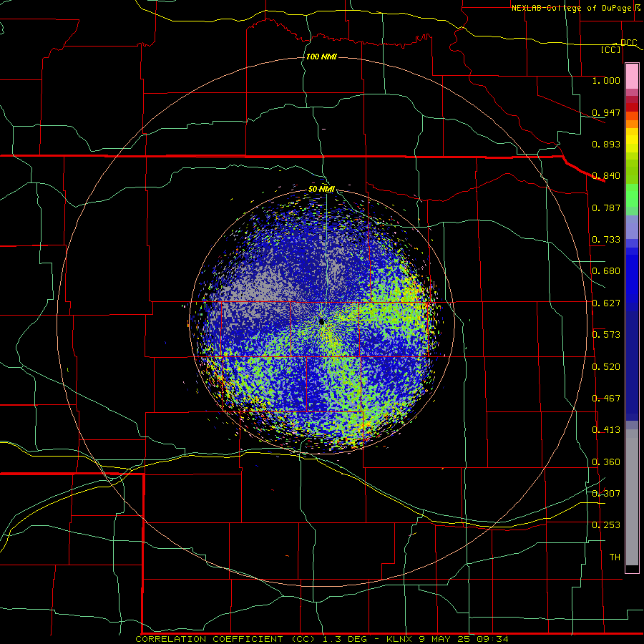Click the 0.520 scale value

click(x=606, y=367)
